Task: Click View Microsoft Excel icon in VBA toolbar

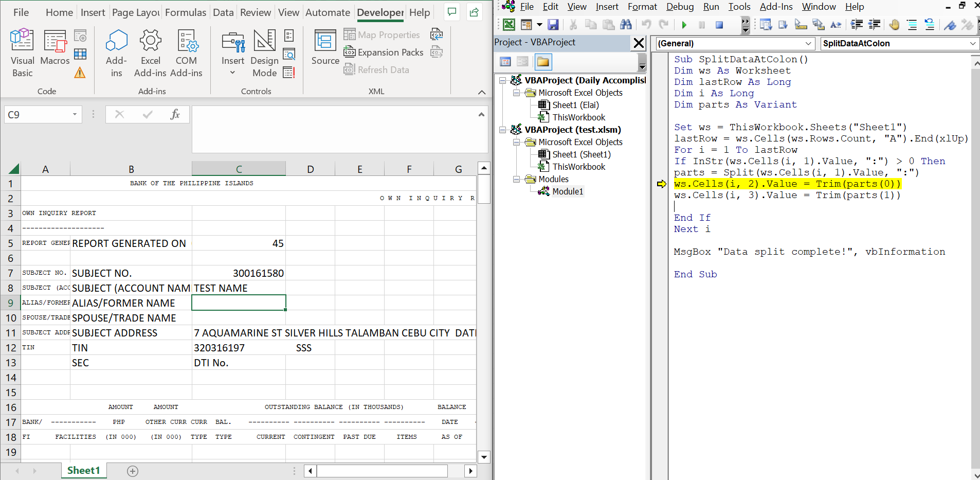Action: (x=509, y=24)
